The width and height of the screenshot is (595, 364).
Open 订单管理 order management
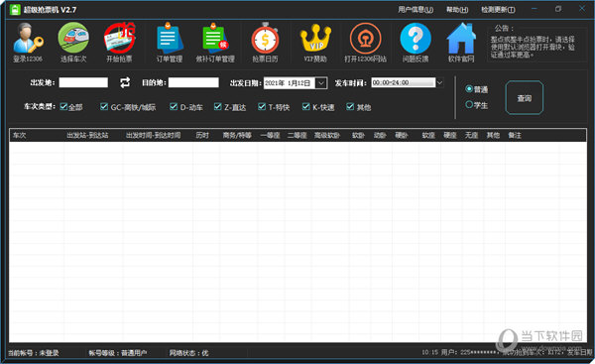pos(170,42)
